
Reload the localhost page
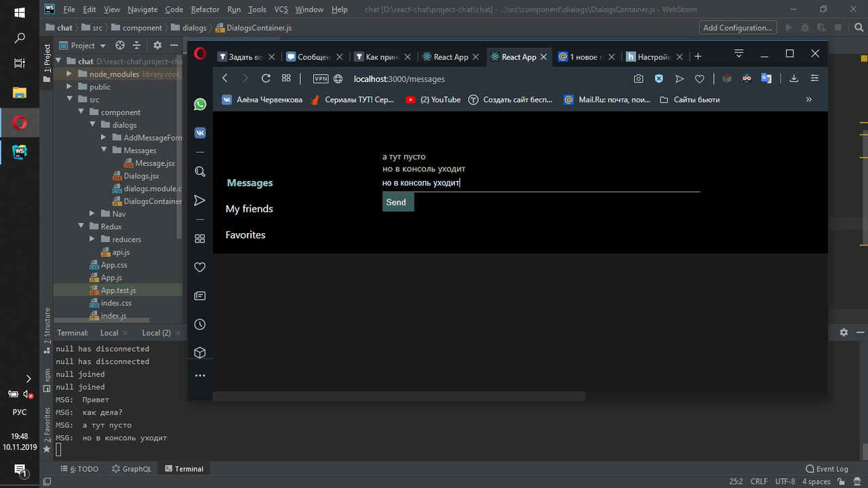pos(266,79)
